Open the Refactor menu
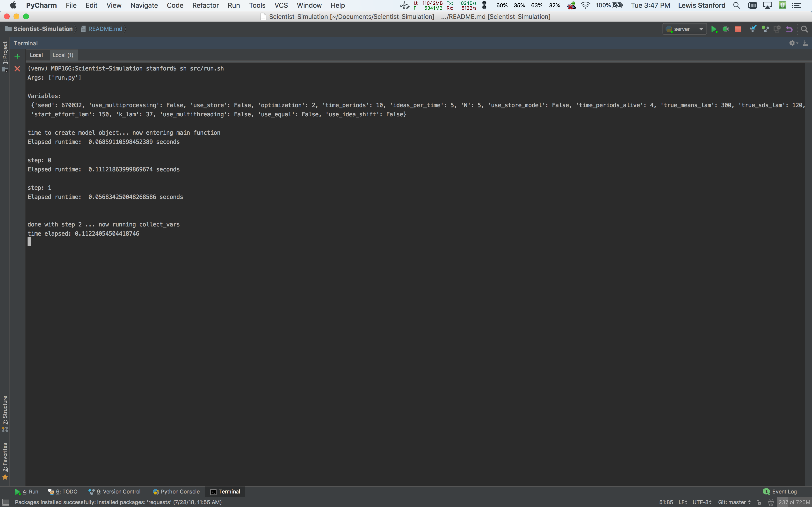The height and width of the screenshot is (507, 812). [205, 5]
